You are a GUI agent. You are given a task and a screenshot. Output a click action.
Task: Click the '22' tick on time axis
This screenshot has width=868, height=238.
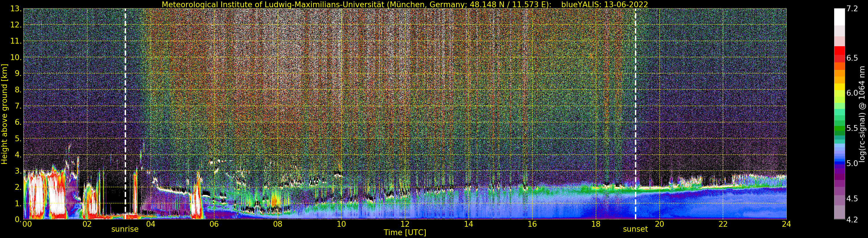pyautogui.click(x=723, y=224)
